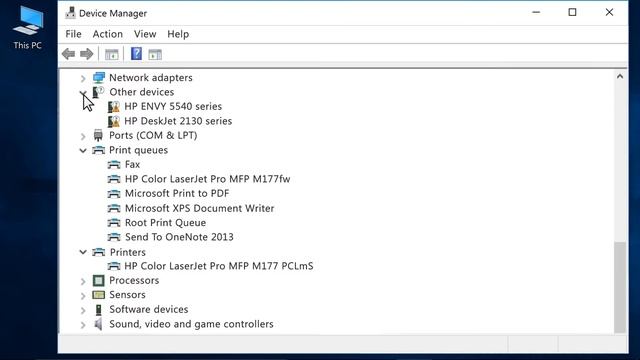Click the Scan for hardware changes icon
Image resolution: width=640 pixels, height=360 pixels.
[x=155, y=54]
